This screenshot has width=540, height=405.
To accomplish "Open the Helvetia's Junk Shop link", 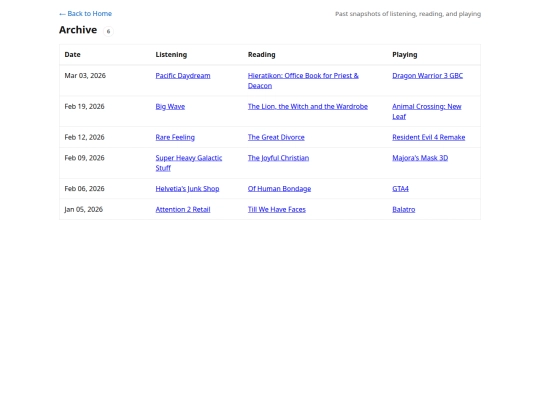I will [x=187, y=189].
